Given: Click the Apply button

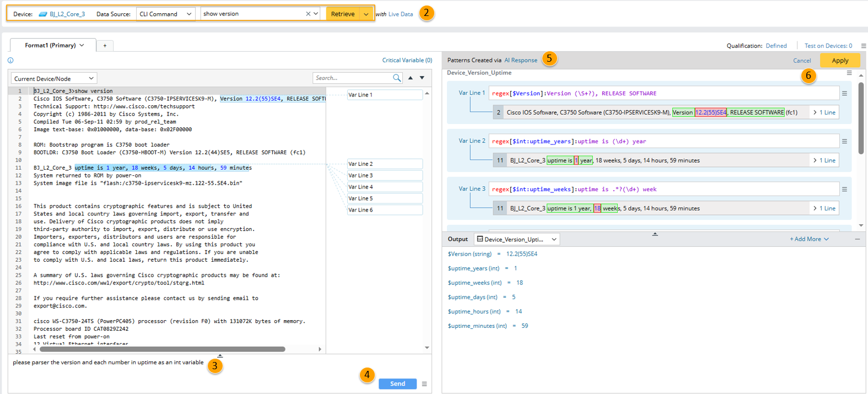Looking at the screenshot, I should click(x=840, y=61).
